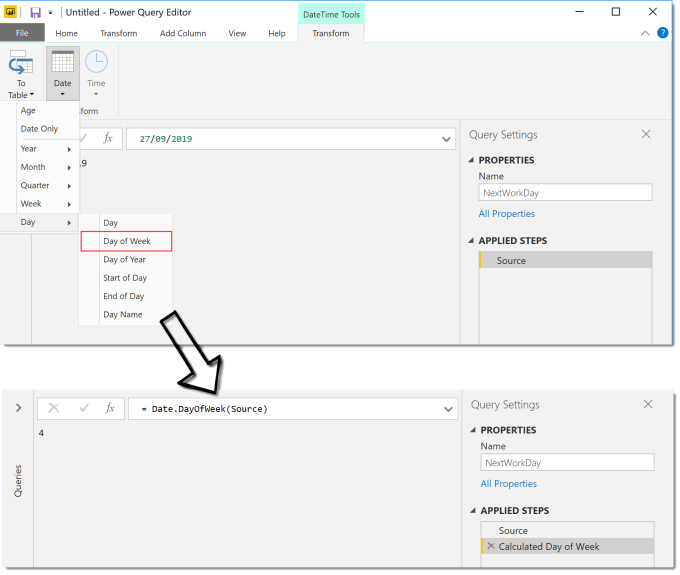
Task: Switch to the Transform ribbon tab next to Home
Action: (x=118, y=33)
